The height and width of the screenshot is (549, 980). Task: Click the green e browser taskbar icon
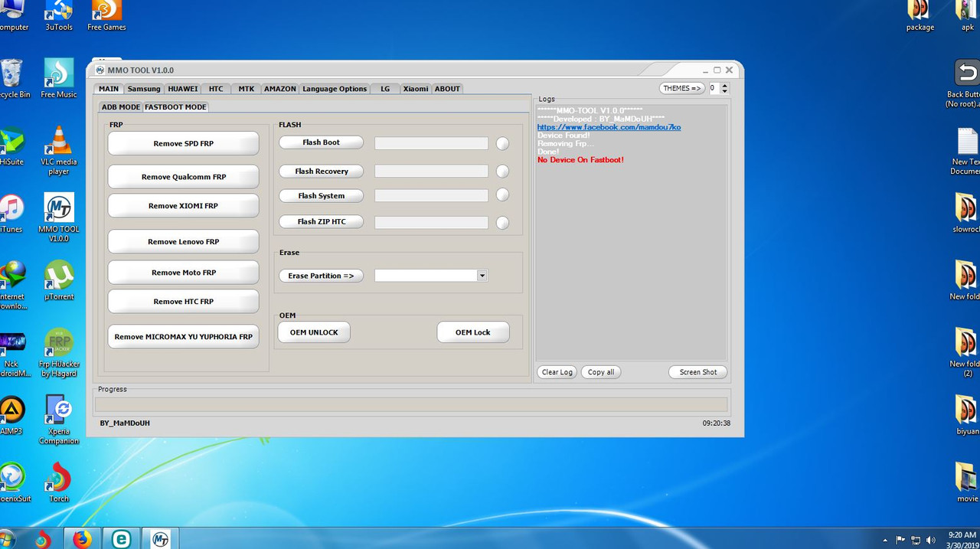121,539
